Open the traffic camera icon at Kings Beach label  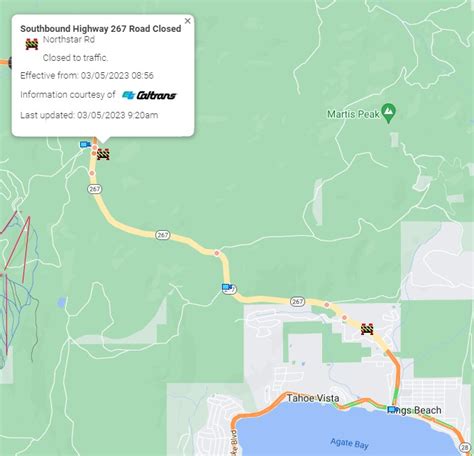[x=392, y=410]
